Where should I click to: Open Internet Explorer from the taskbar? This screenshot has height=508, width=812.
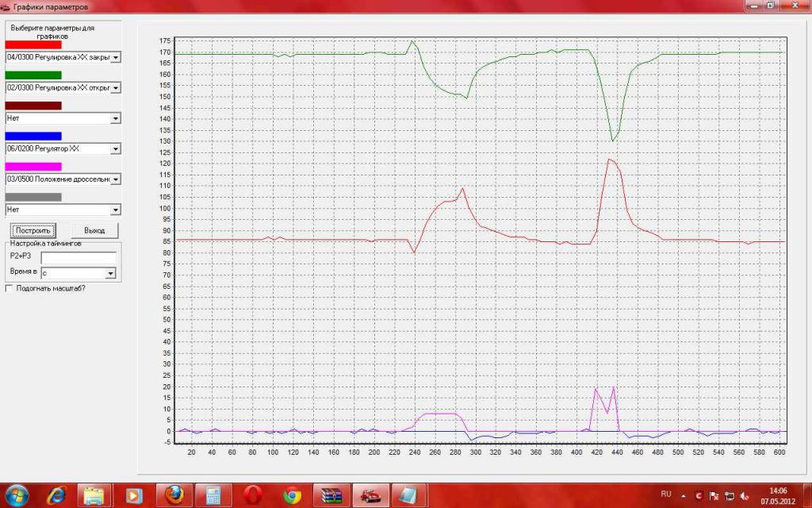coord(56,495)
